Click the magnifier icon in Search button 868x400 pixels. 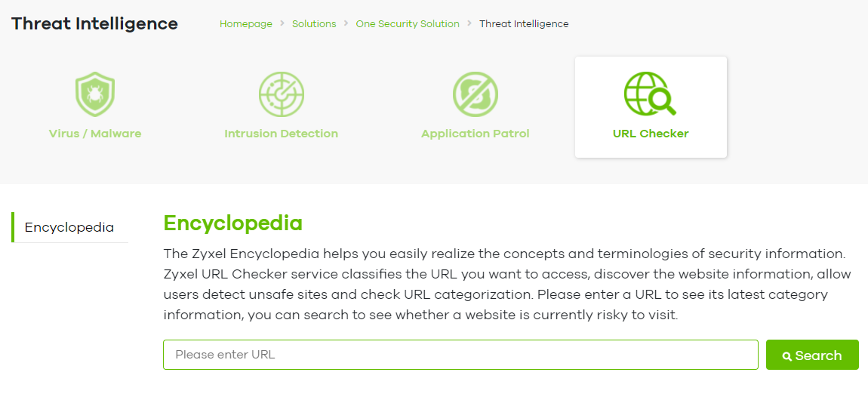click(787, 355)
